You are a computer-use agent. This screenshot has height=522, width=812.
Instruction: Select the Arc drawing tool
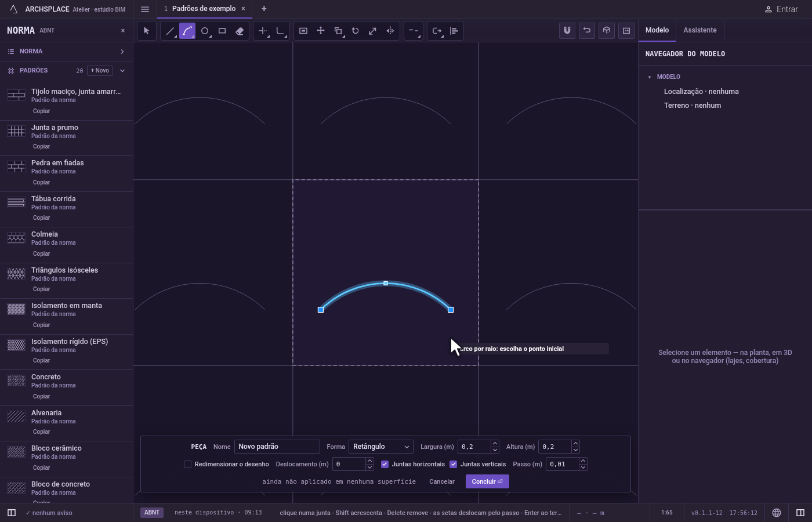(187, 31)
